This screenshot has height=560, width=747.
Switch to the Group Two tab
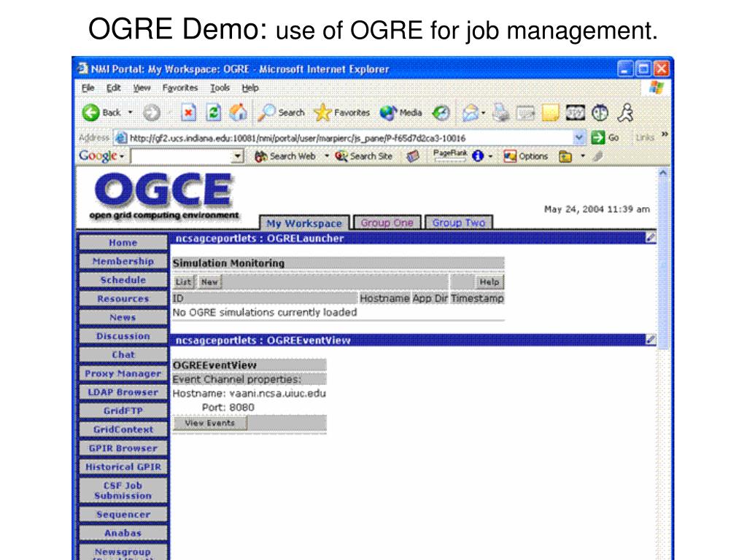(459, 222)
